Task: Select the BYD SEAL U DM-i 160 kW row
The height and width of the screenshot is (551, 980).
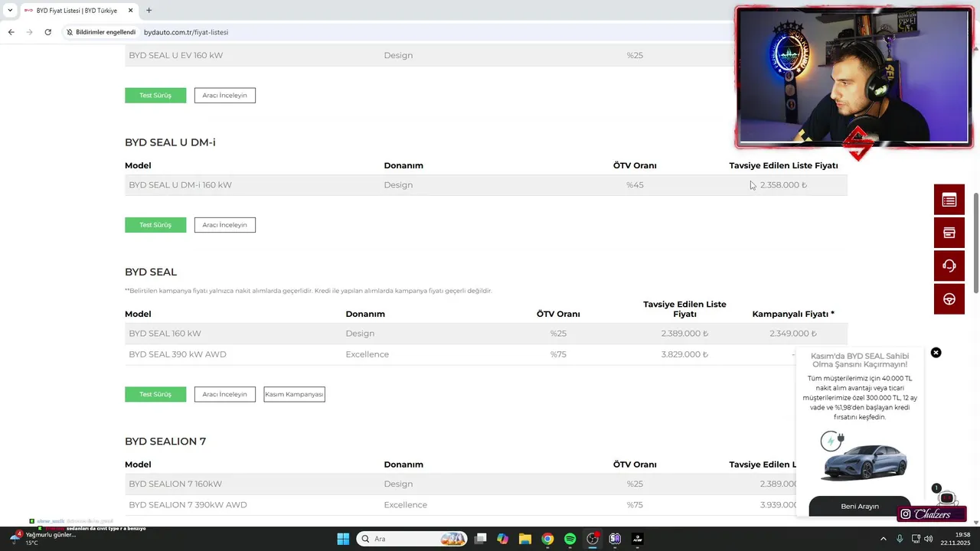Action: click(486, 185)
